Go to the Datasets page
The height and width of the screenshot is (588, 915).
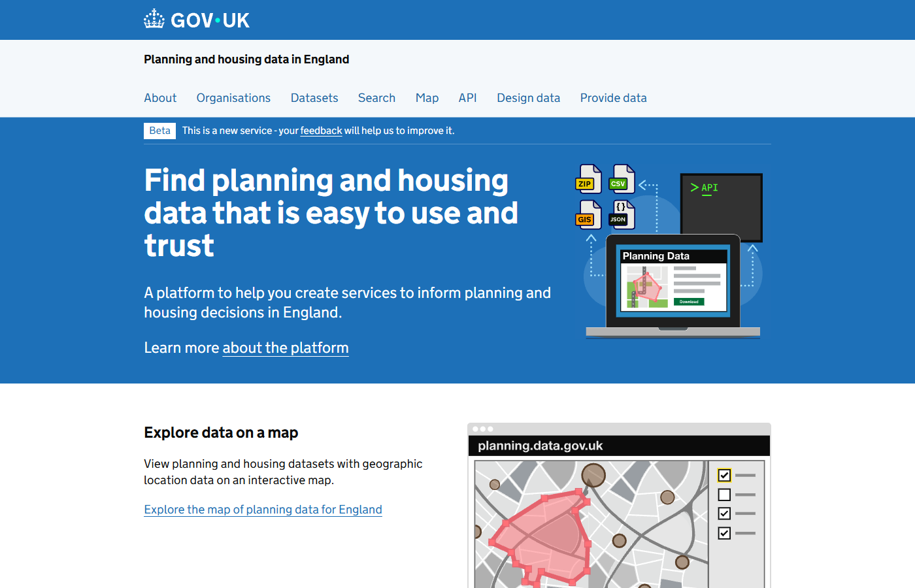[314, 98]
